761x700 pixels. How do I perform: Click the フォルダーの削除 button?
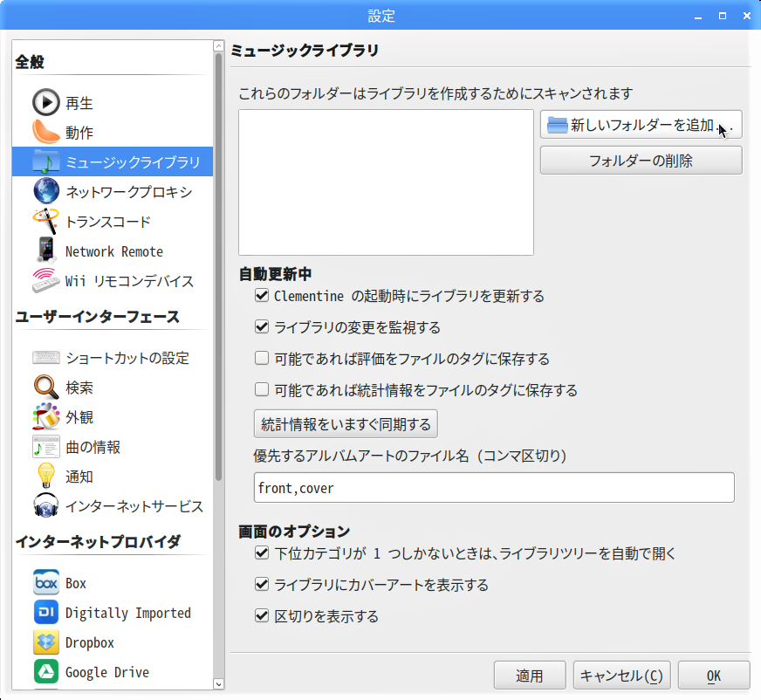coord(641,161)
